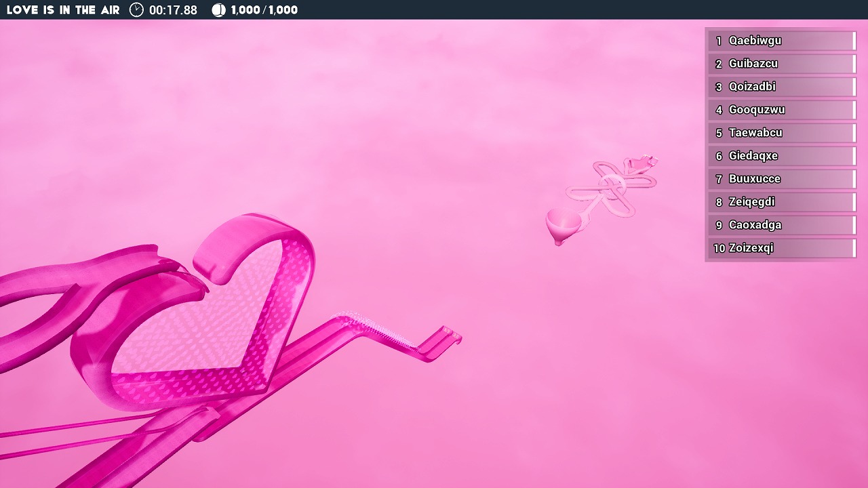This screenshot has height=488, width=868.
Task: Select leaderboard row 8 Zeiqegdi
Action: [782, 202]
